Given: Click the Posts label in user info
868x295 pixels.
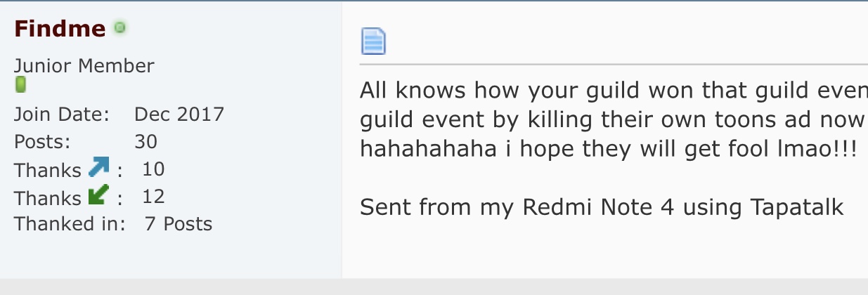Looking at the screenshot, I should 42,142.
